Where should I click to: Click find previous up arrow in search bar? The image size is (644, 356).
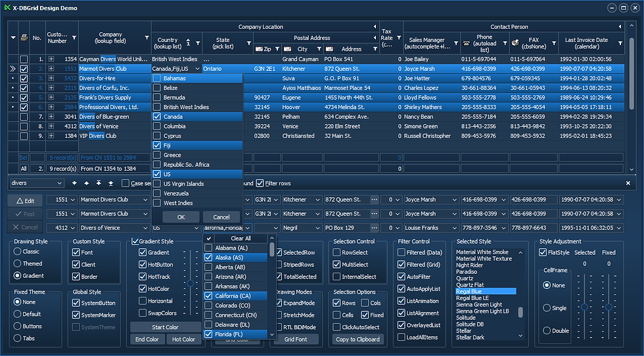(x=86, y=183)
